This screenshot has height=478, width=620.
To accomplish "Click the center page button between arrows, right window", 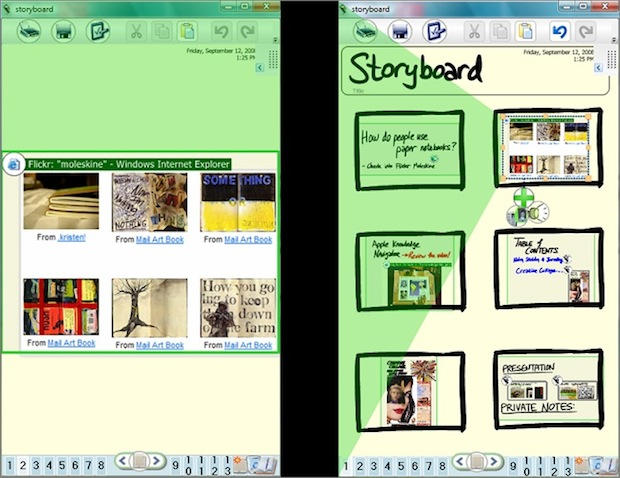I will [477, 461].
